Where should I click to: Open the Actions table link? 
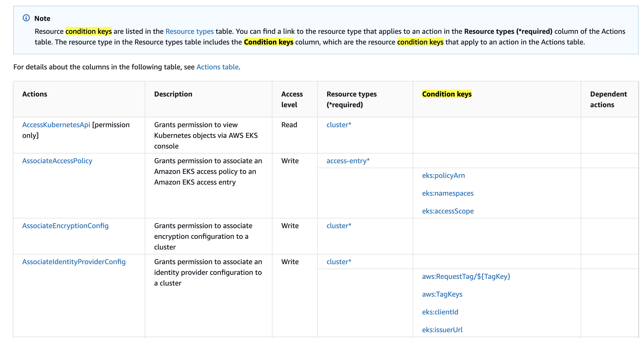pyautogui.click(x=217, y=67)
